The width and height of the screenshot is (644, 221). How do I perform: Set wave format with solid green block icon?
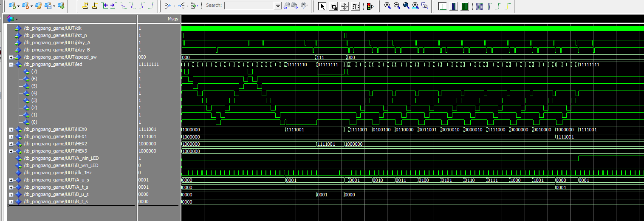[464, 6]
